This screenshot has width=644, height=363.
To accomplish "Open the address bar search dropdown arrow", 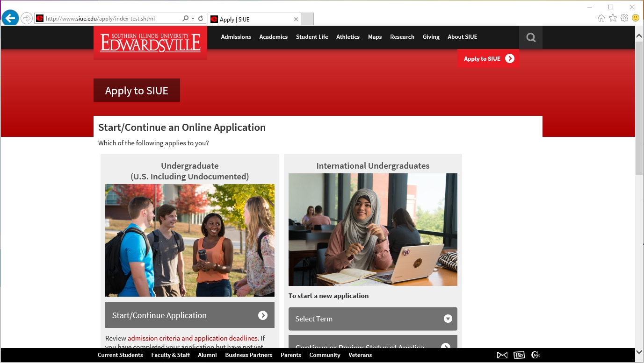I will (x=193, y=19).
